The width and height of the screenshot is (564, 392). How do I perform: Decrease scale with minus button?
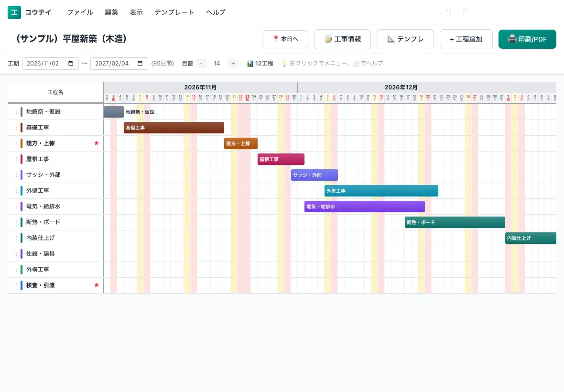point(201,64)
